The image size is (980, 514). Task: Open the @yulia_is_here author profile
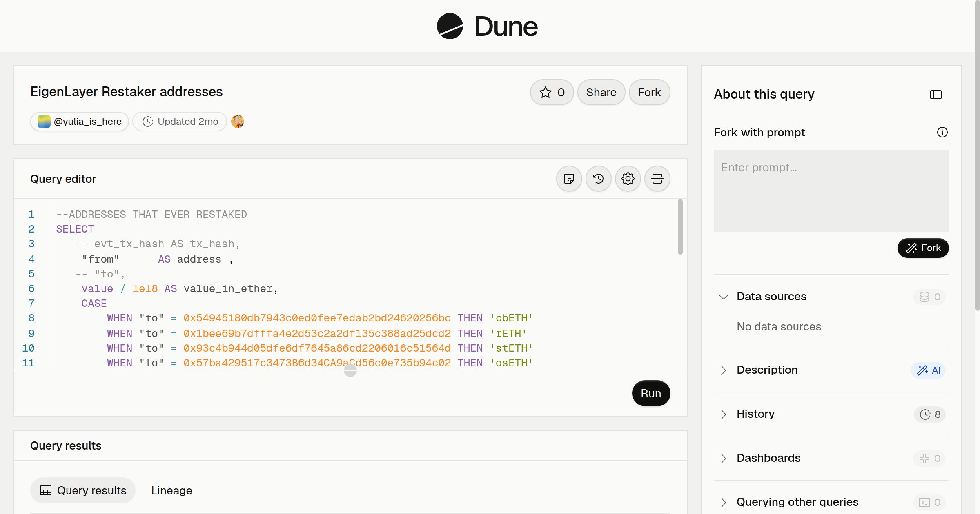click(x=80, y=122)
